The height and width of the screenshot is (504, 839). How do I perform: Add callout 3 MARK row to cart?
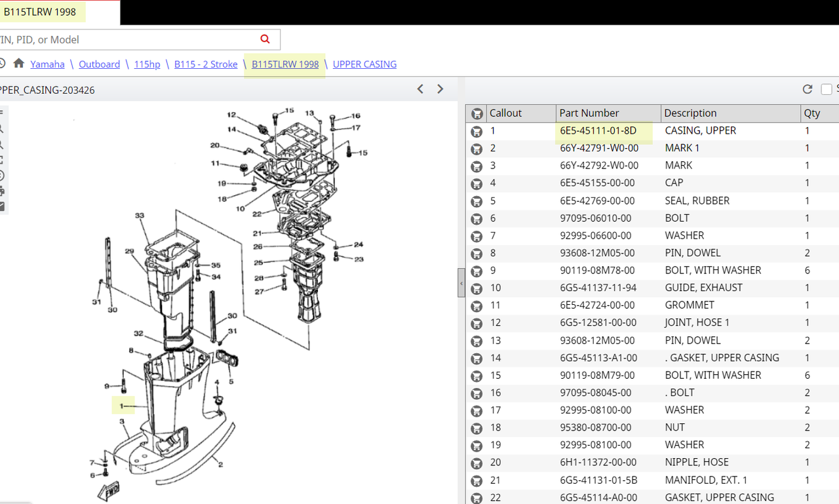click(477, 166)
